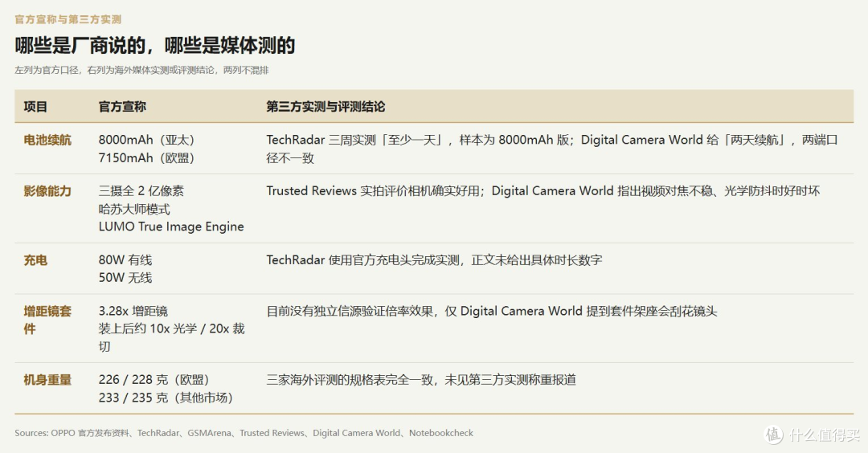This screenshot has height=453, width=868.
Task: Click the '电池续航' row label
Action: (47, 140)
